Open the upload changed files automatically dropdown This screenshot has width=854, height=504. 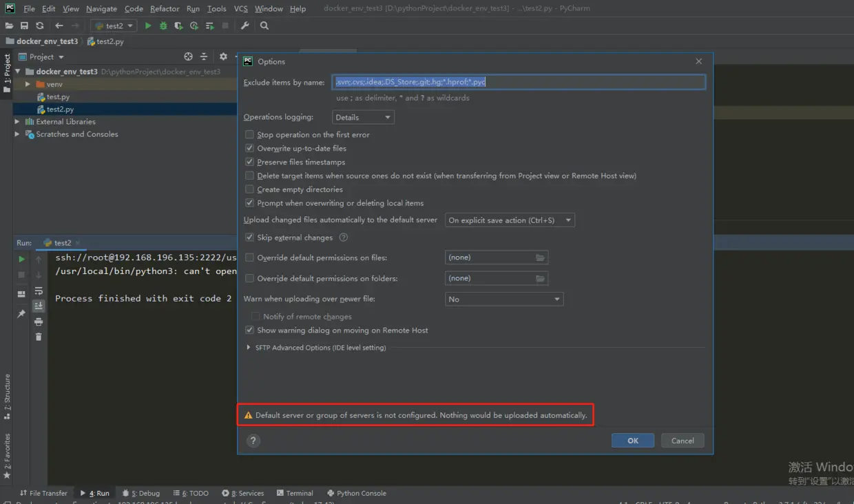pyautogui.click(x=510, y=220)
